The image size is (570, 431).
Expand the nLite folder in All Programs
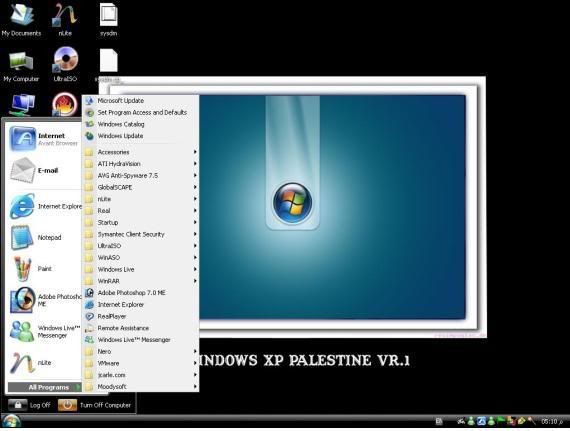point(140,199)
